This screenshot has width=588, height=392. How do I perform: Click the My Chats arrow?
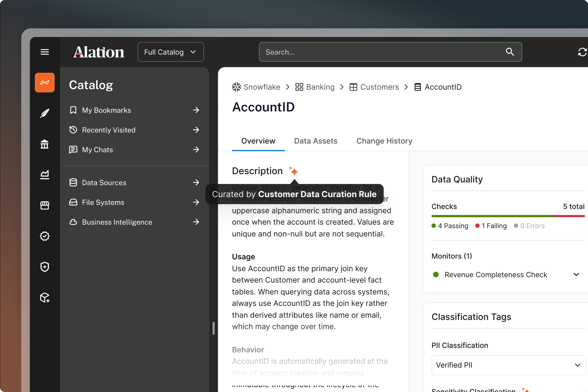tap(196, 149)
